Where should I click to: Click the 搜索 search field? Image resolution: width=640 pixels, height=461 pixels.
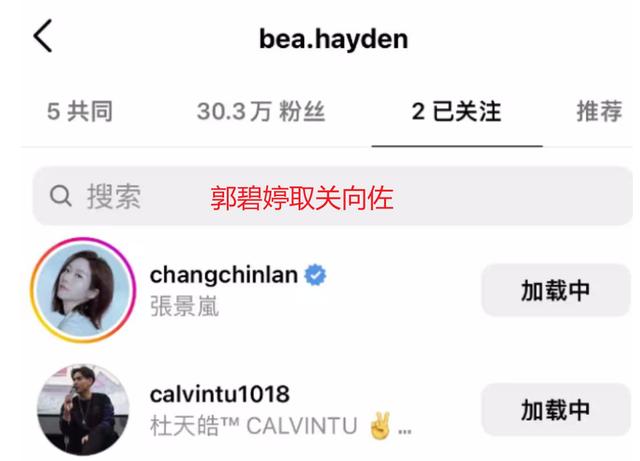332,196
